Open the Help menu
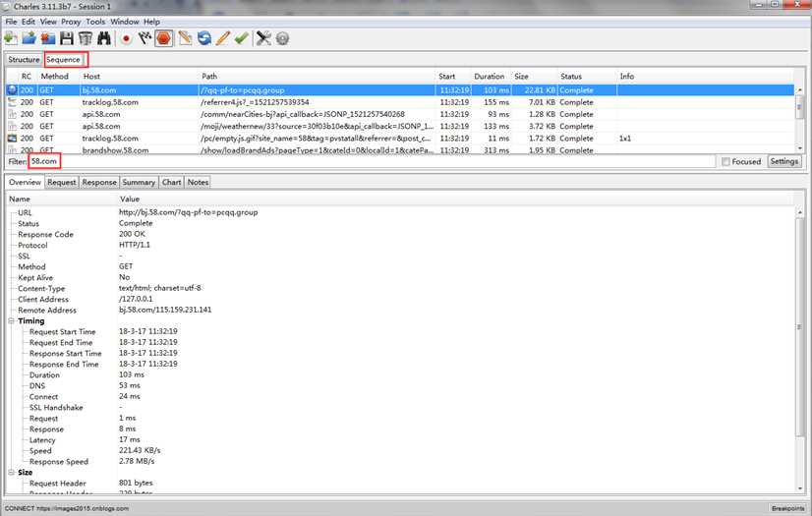This screenshot has height=516, width=812. tap(151, 22)
